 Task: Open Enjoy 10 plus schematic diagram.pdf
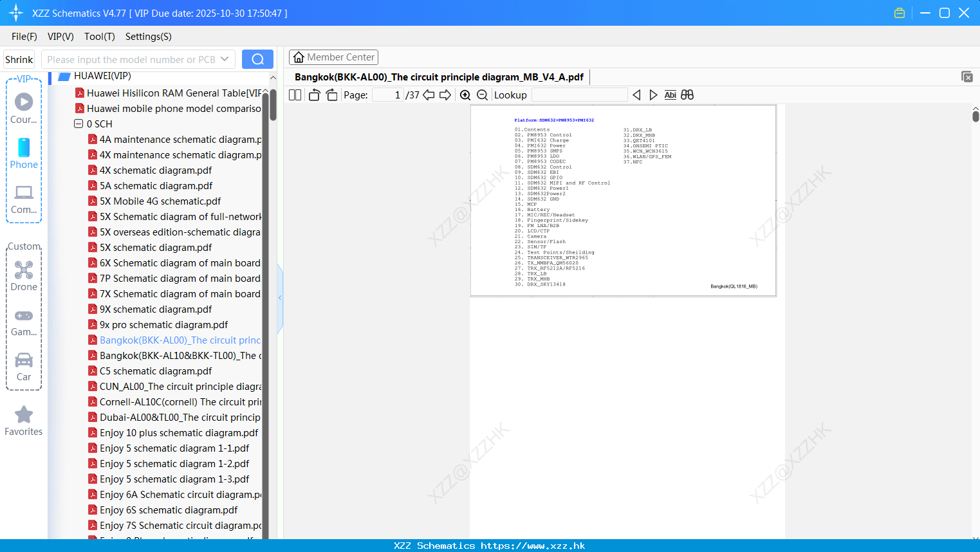point(179,433)
